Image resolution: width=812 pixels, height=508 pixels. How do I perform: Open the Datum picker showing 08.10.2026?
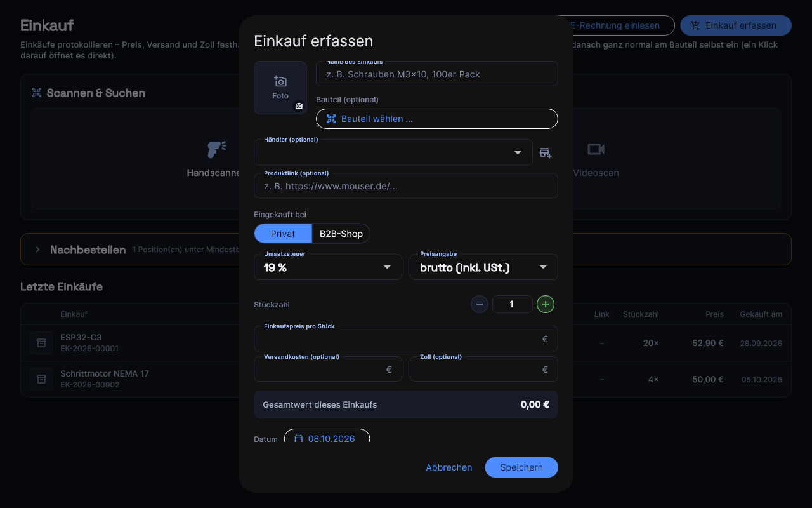(x=327, y=438)
